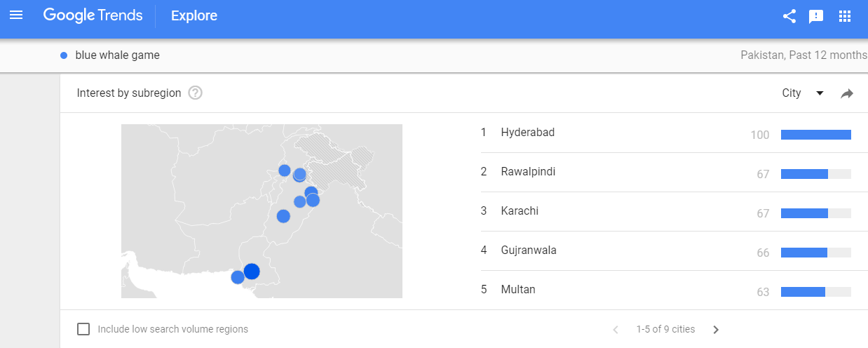
Task: Click help icon beside Interest by subregion
Action: 196,93
